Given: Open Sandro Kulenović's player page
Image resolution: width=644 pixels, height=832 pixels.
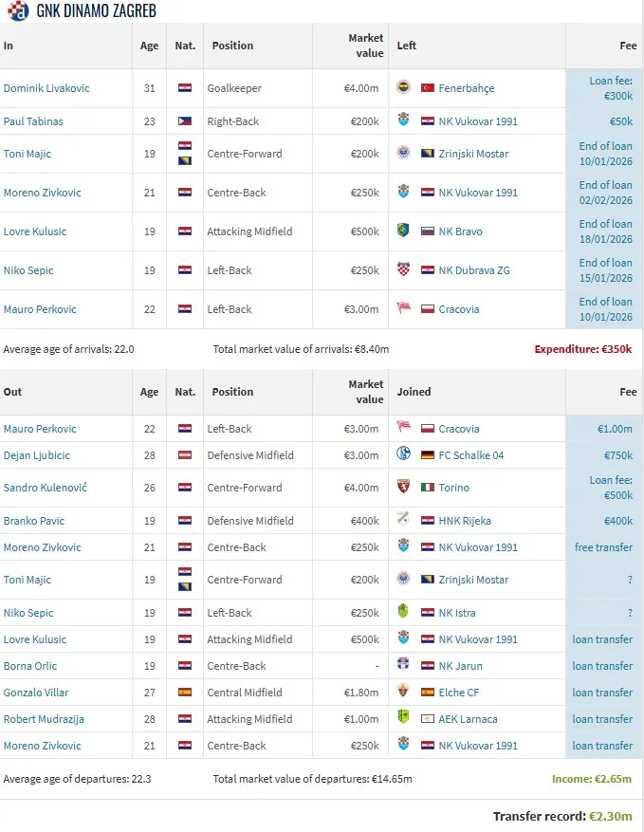Looking at the screenshot, I should coord(45,488).
